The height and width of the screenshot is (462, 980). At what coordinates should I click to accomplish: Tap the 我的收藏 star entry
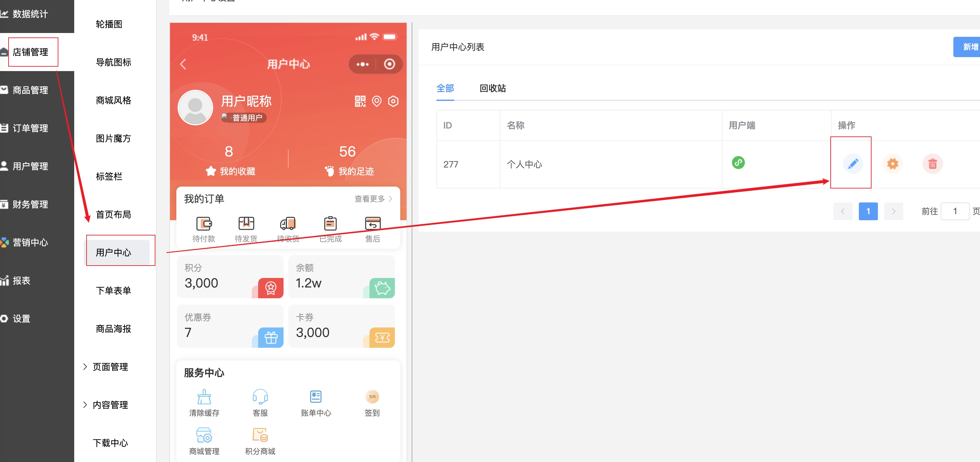coord(230,171)
